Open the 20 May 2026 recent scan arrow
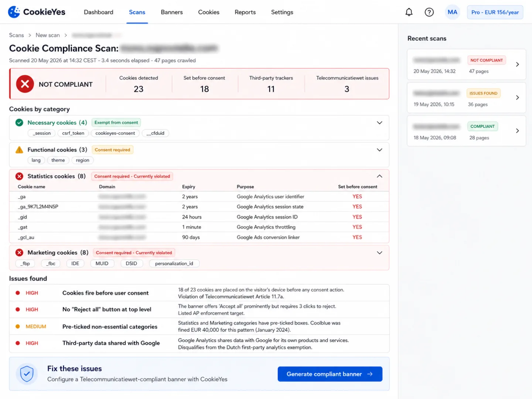 click(x=517, y=64)
